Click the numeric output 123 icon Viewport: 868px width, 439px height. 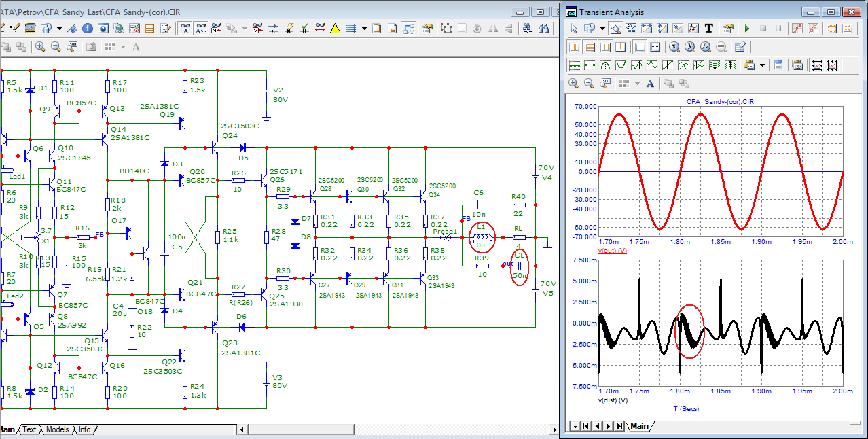tap(797, 65)
